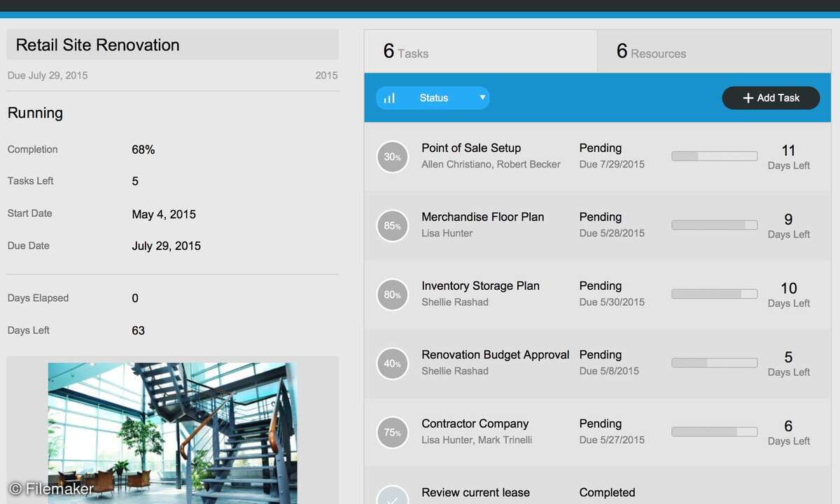Click the 75% circle for Contractor Company
Screen dimensions: 840x504
pyautogui.click(x=393, y=433)
